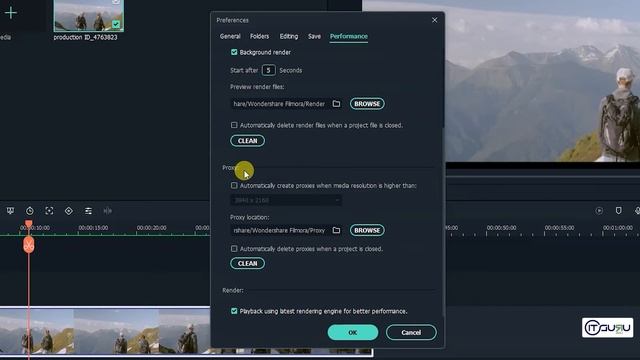Enable automatically create proxies checkbox
Image resolution: width=640 pixels, height=360 pixels.
[x=234, y=185]
